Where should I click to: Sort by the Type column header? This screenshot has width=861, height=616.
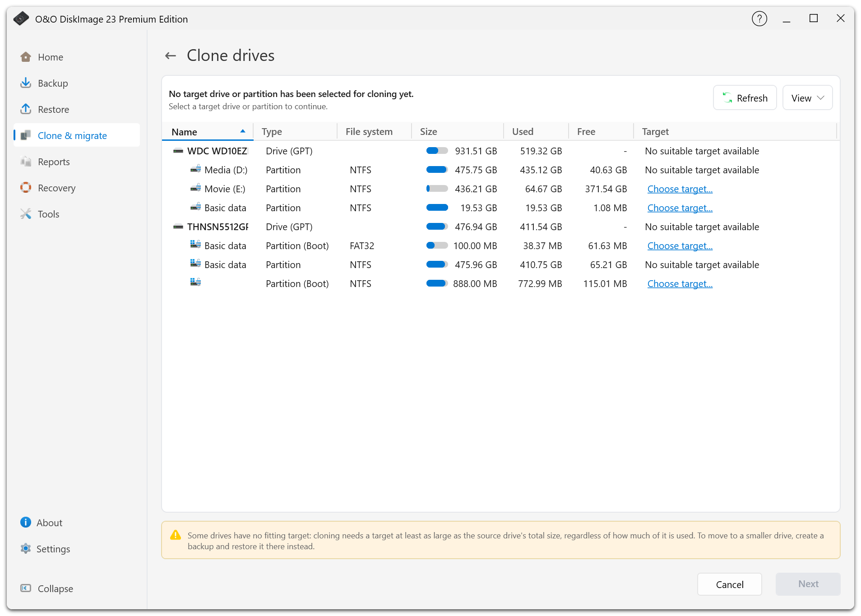pos(295,132)
